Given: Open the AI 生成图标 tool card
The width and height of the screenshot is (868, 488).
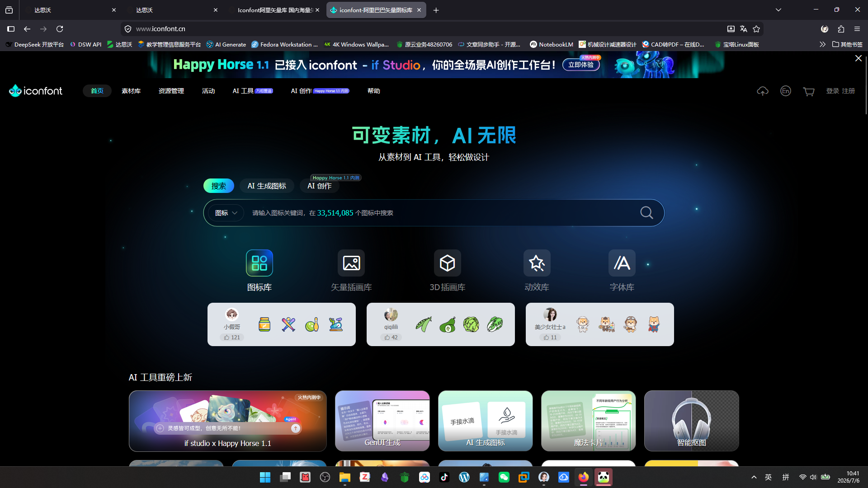Looking at the screenshot, I should coord(486,421).
